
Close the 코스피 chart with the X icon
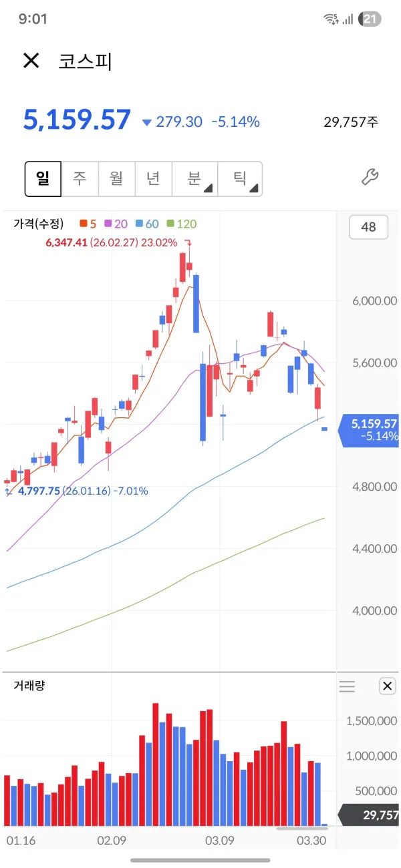tap(31, 61)
